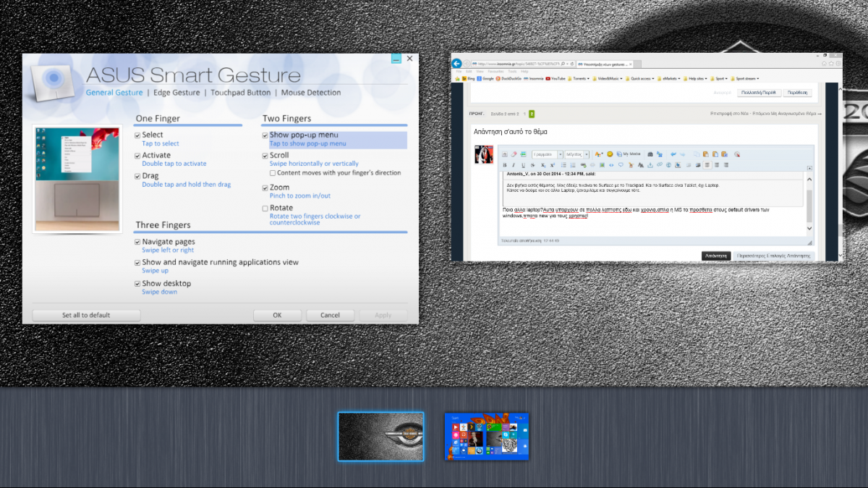The width and height of the screenshot is (868, 488).
Task: Uncheck the Select one-finger gesture
Action: [137, 135]
